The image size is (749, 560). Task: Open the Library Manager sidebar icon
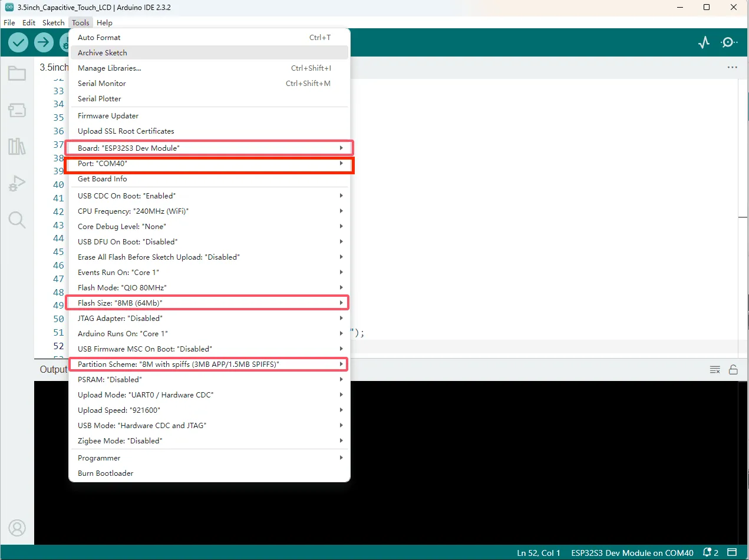pyautogui.click(x=17, y=146)
